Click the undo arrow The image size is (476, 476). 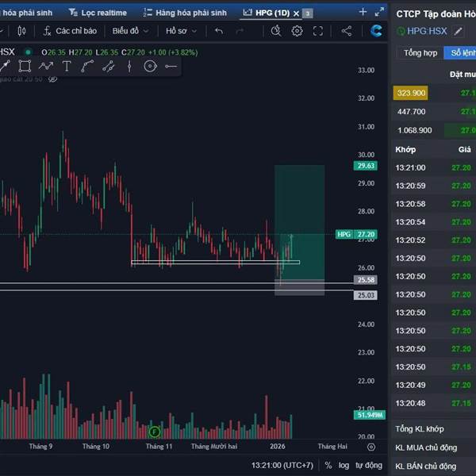(219, 31)
